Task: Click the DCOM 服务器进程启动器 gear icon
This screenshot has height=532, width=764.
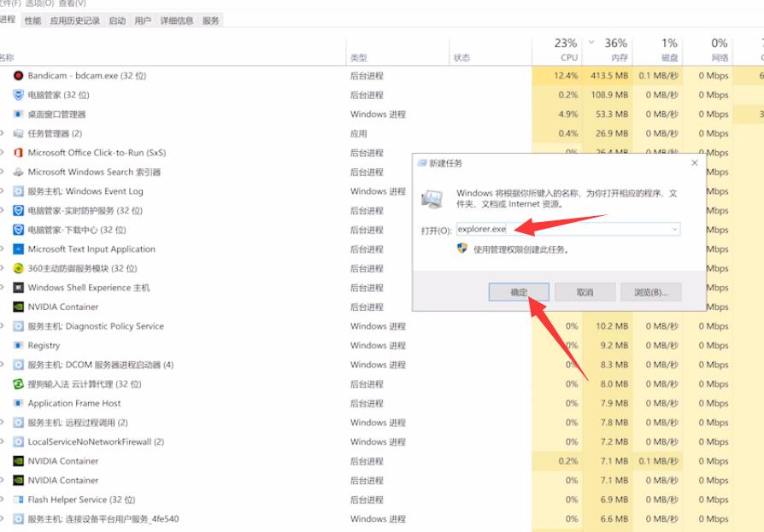Action: coord(18,365)
